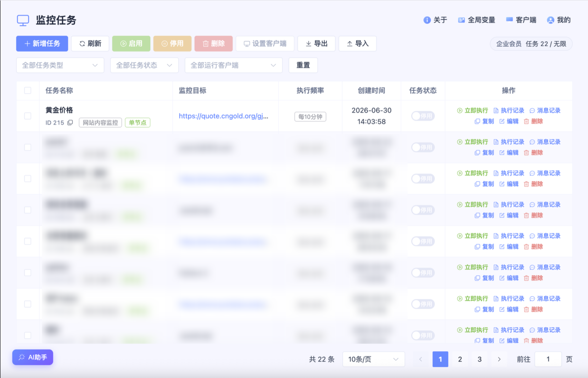Reset filters with 重置

(x=303, y=65)
